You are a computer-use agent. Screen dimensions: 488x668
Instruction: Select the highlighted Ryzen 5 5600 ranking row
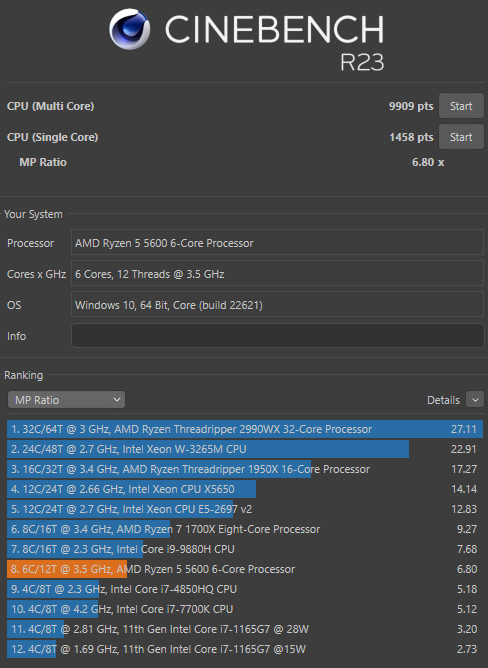point(245,570)
